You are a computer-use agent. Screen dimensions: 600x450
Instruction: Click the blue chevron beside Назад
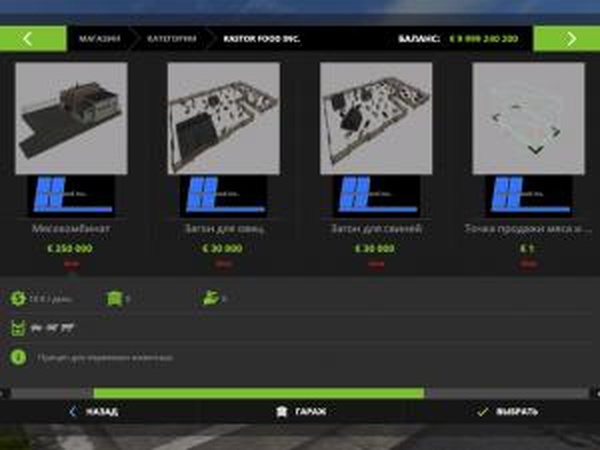click(x=73, y=412)
